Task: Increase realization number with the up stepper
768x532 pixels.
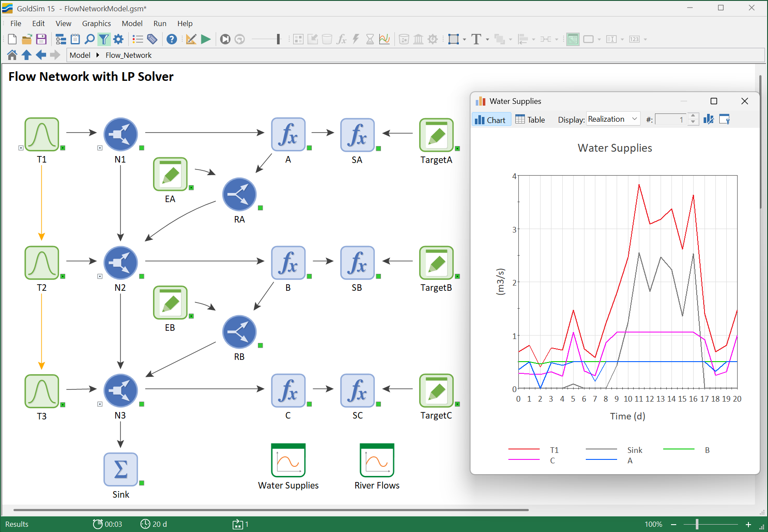Action: point(693,116)
